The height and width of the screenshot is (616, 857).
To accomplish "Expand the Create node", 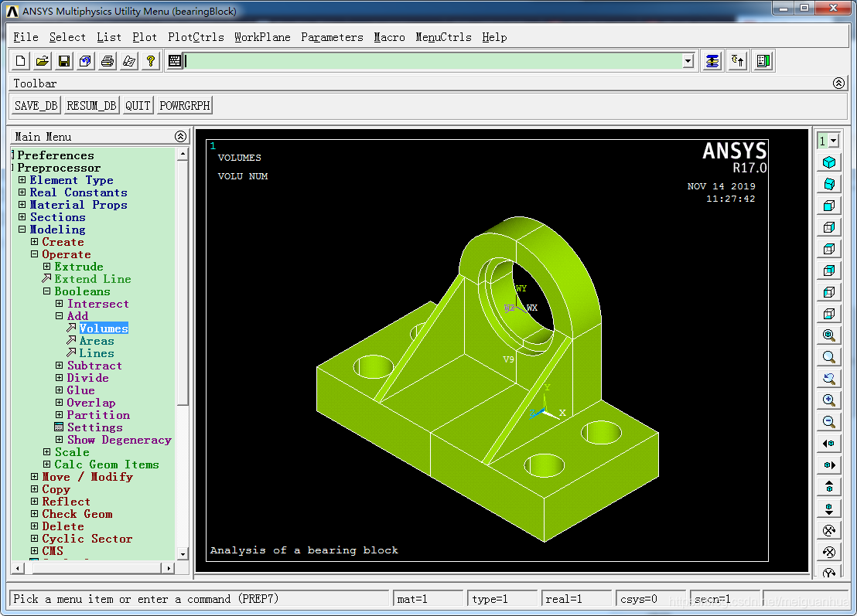I will tap(35, 241).
